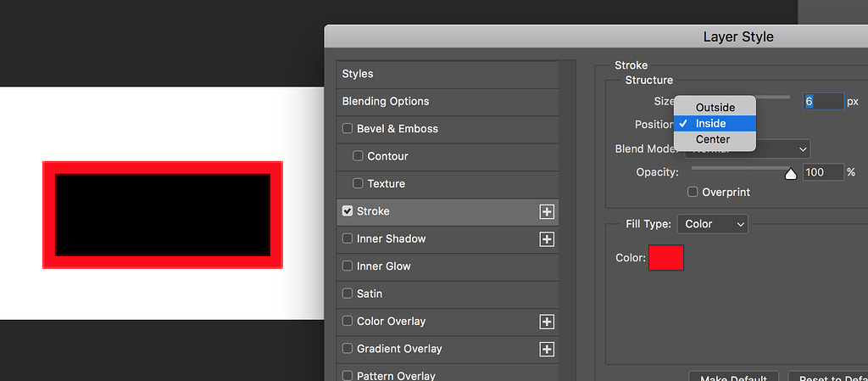The width and height of the screenshot is (868, 381).
Task: Choose Inside from the Position menu
Action: (715, 124)
